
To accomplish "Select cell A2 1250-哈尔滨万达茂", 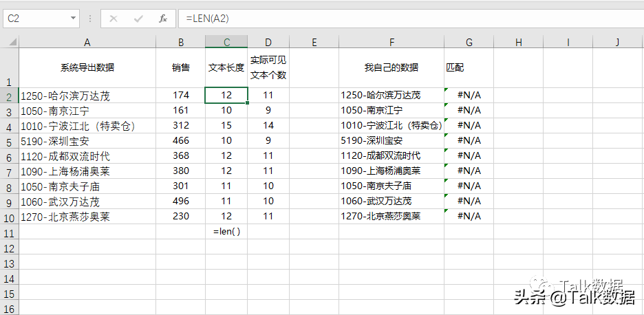I will point(87,96).
